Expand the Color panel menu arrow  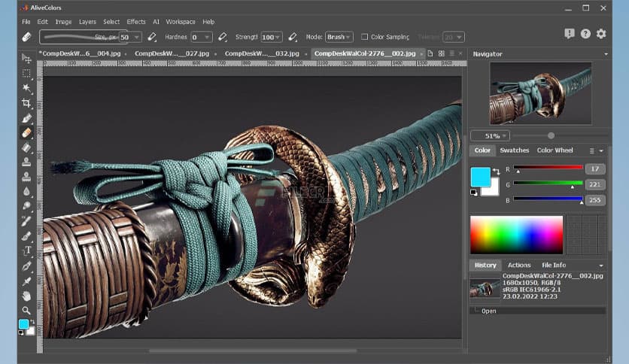click(x=601, y=150)
